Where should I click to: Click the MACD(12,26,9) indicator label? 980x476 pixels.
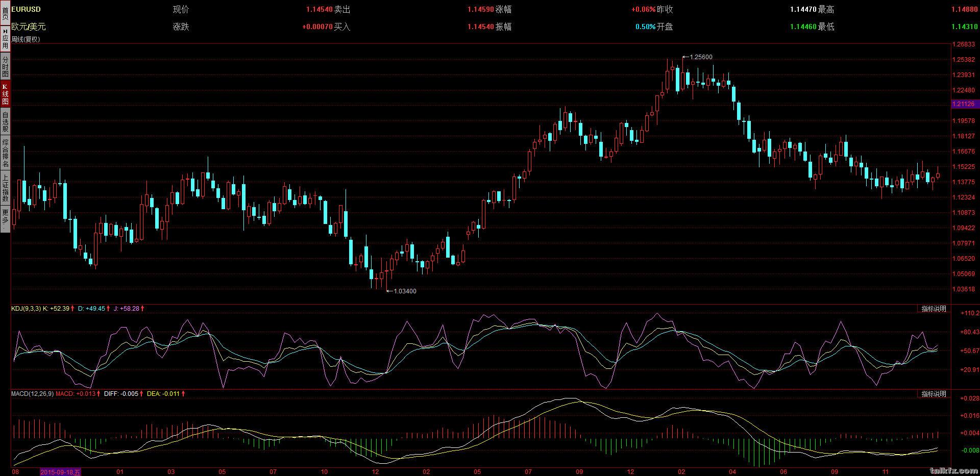tap(32, 394)
